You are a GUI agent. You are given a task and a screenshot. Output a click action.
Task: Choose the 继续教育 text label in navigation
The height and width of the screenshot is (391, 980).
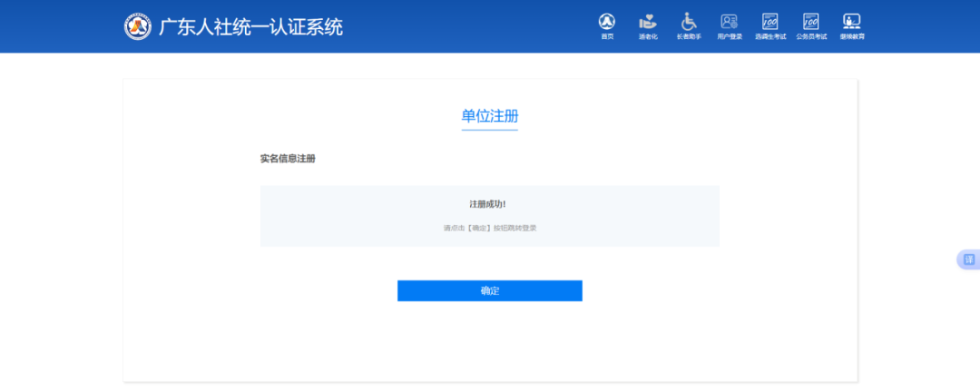click(x=851, y=37)
